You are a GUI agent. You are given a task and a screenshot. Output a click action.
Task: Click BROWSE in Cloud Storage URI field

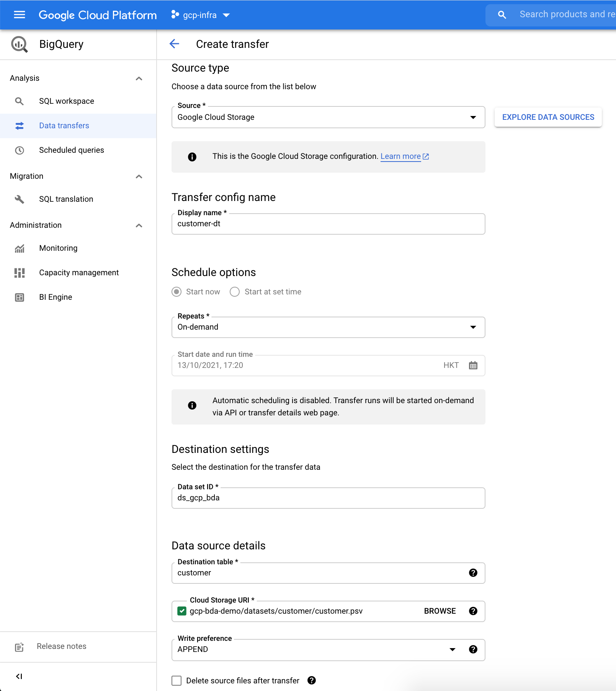click(440, 611)
